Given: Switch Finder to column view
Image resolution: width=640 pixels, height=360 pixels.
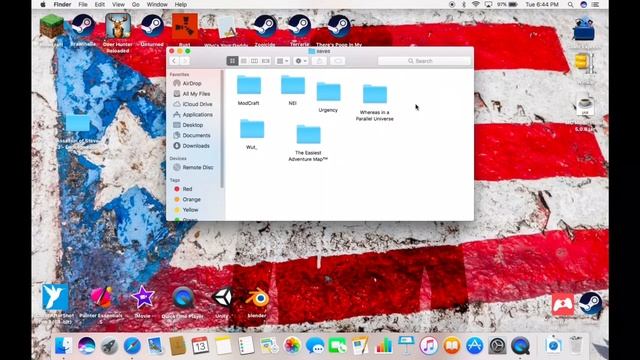Looking at the screenshot, I should tap(255, 61).
